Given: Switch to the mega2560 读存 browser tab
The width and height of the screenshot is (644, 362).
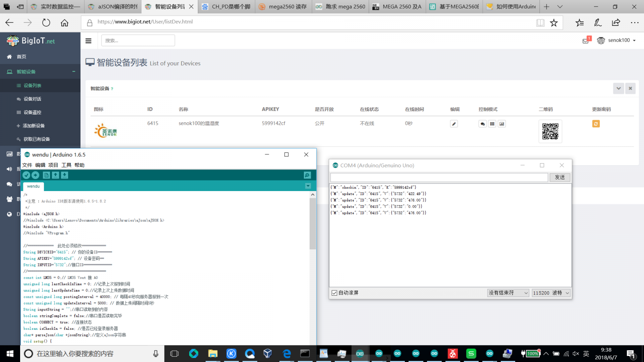Looking at the screenshot, I should coord(283,6).
